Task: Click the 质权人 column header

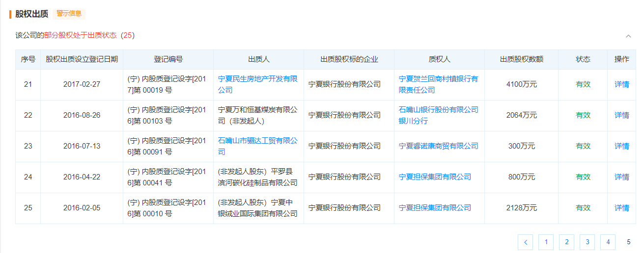Action: (x=440, y=59)
